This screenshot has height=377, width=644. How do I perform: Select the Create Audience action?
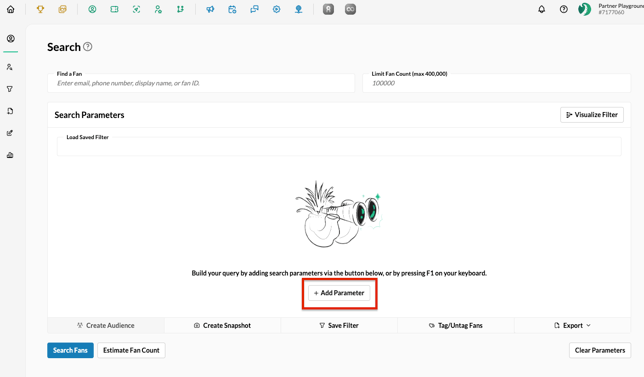[x=106, y=326]
